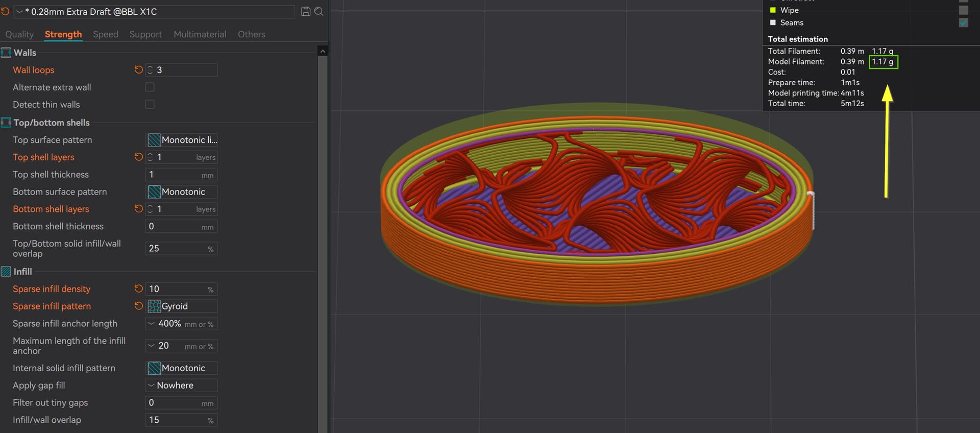Viewport: 980px width, 433px height.
Task: Click the Filter out tiny gaps field
Action: point(181,403)
